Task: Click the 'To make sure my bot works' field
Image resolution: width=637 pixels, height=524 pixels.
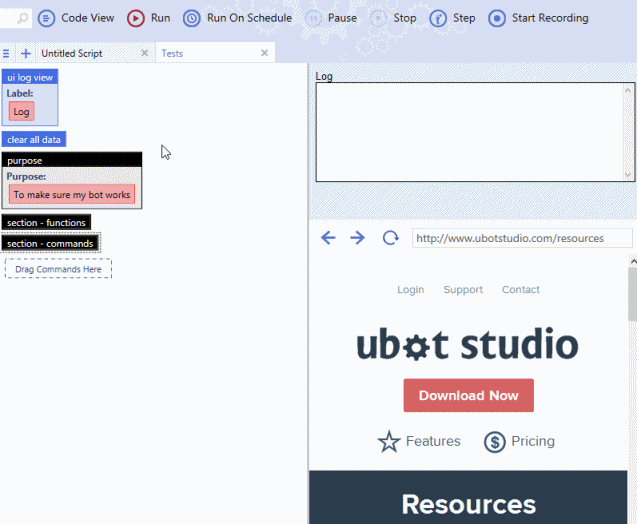Action: click(x=72, y=195)
